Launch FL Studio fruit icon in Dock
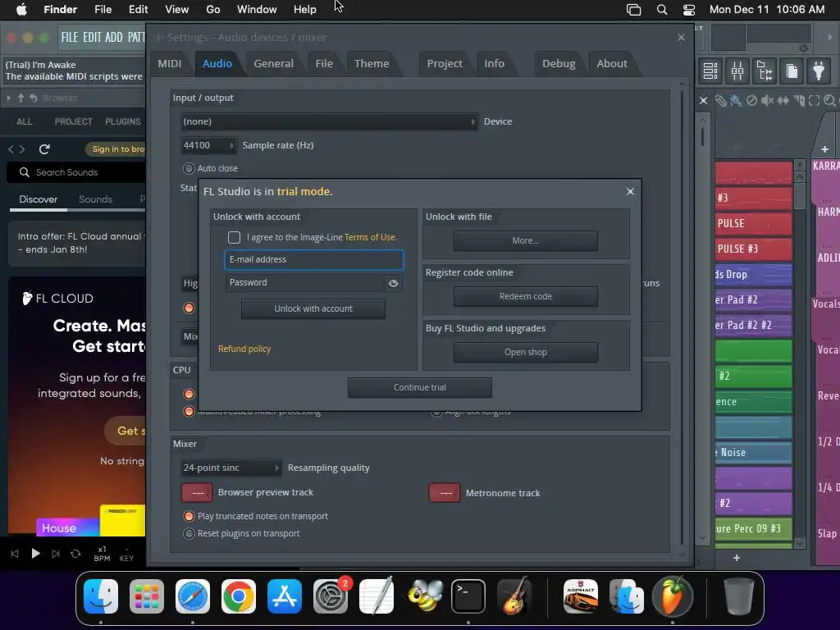The width and height of the screenshot is (840, 630). click(x=673, y=596)
